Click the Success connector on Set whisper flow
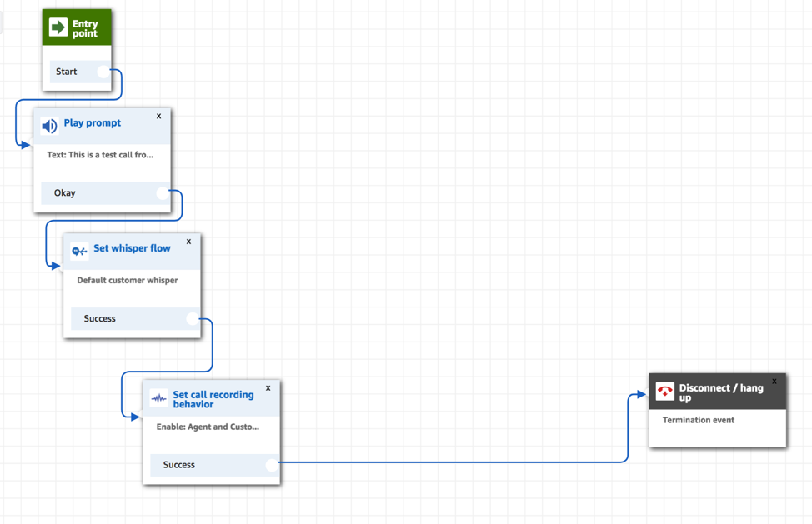 (192, 318)
